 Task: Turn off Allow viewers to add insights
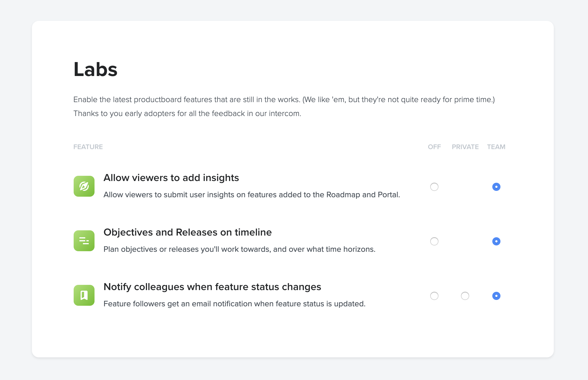pyautogui.click(x=434, y=187)
